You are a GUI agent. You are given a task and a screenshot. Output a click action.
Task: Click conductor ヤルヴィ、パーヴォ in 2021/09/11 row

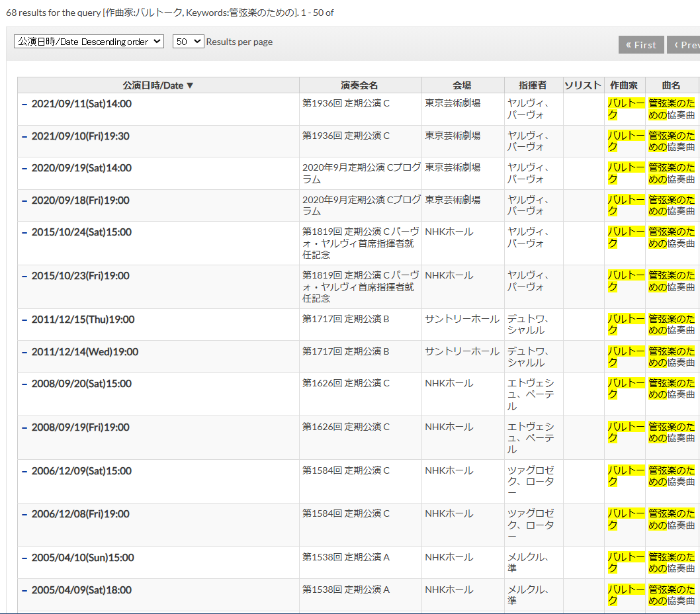tap(528, 109)
